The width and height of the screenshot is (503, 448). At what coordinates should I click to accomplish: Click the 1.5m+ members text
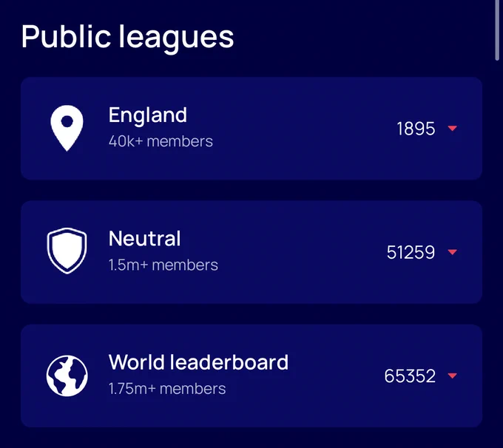point(163,265)
